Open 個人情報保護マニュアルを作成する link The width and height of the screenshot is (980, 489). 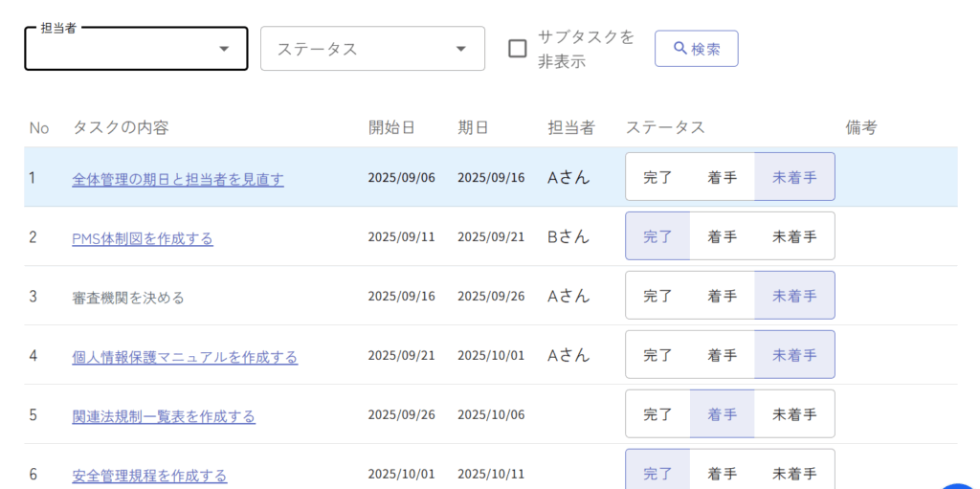tap(185, 357)
